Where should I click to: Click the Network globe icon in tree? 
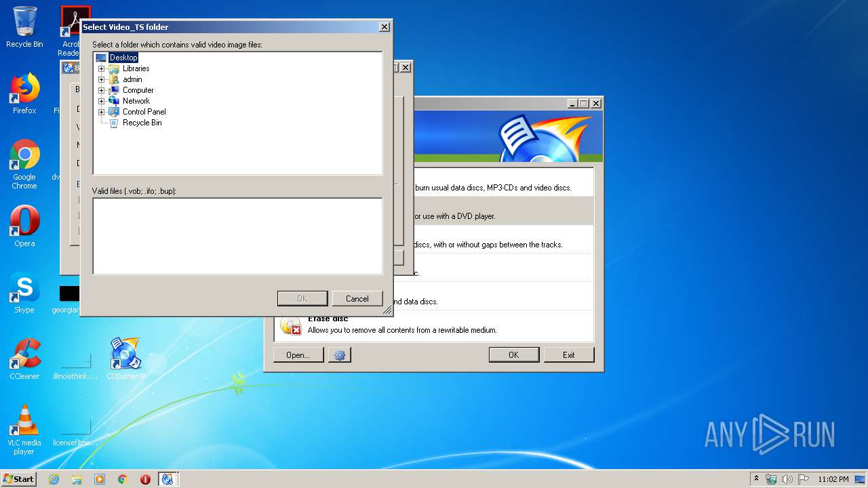pos(114,101)
